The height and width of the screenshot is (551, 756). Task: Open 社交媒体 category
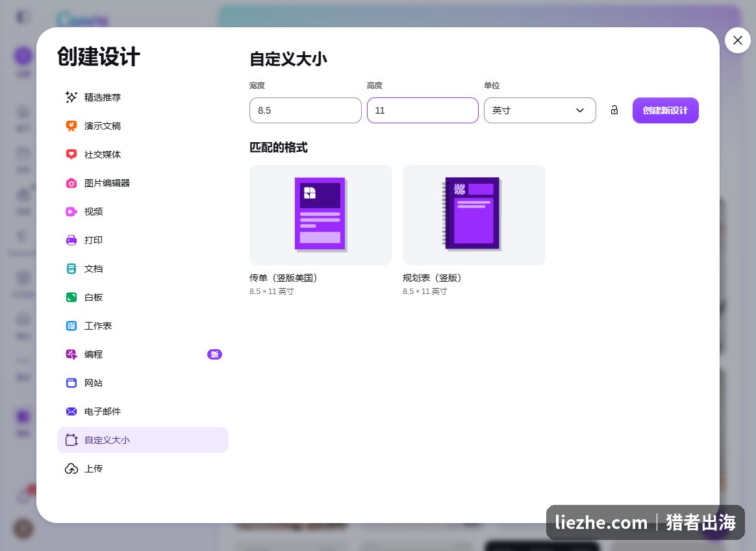(x=143, y=154)
